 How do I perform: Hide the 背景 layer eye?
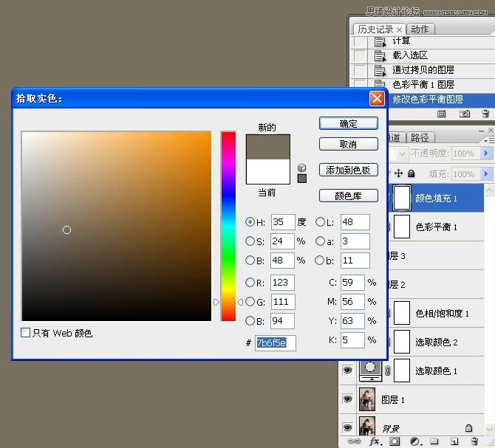347,427
